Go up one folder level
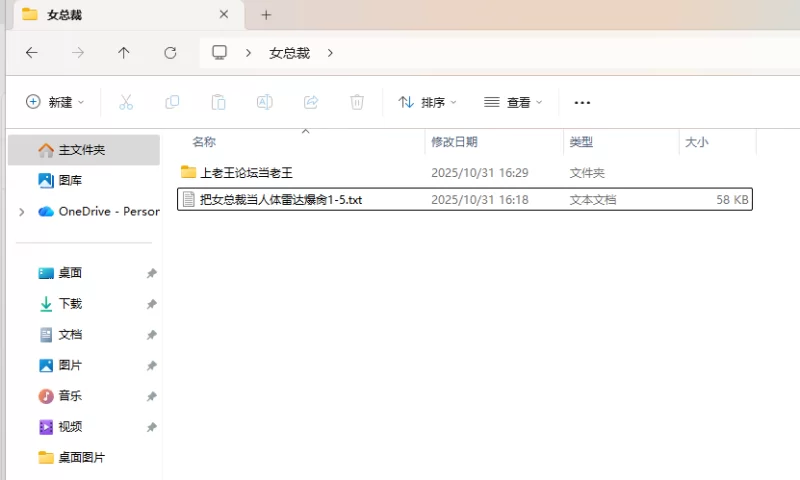The height and width of the screenshot is (480, 800). 123,53
